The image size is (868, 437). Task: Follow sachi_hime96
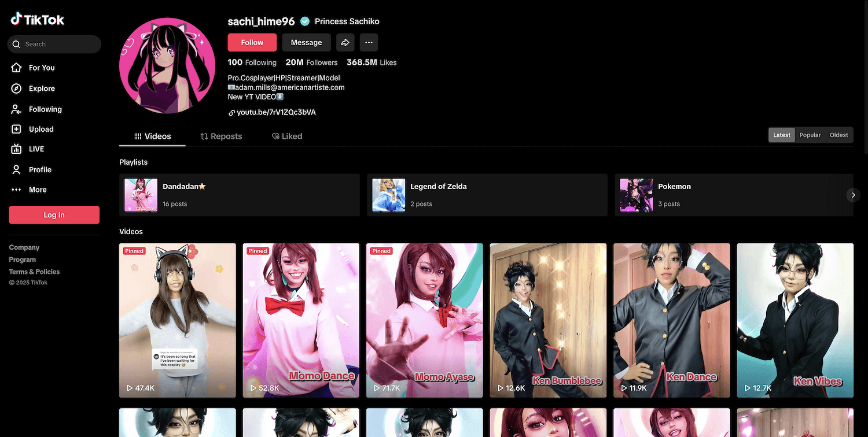point(252,42)
